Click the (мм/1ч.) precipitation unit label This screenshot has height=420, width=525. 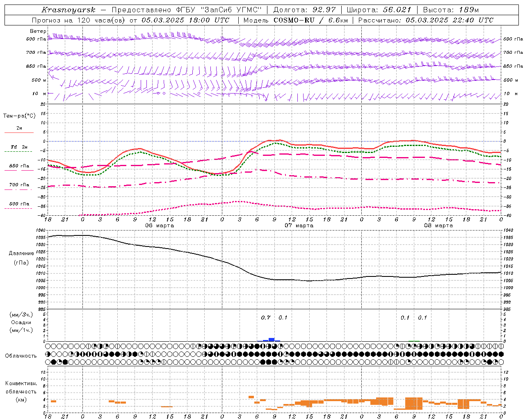(x=21, y=330)
